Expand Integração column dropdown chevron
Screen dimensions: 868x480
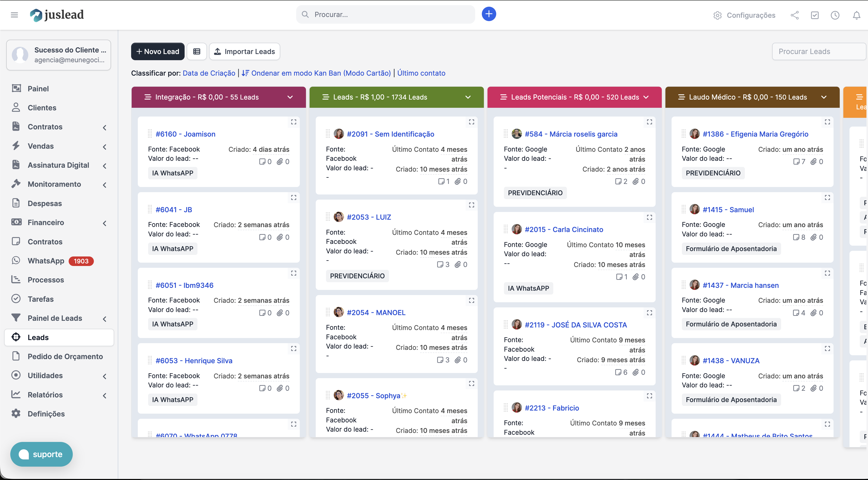pyautogui.click(x=290, y=97)
